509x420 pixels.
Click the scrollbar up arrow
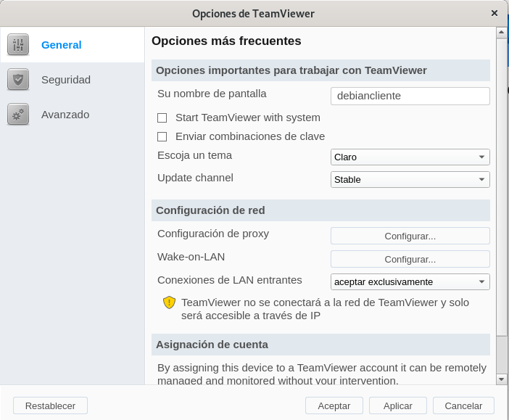[x=501, y=32]
